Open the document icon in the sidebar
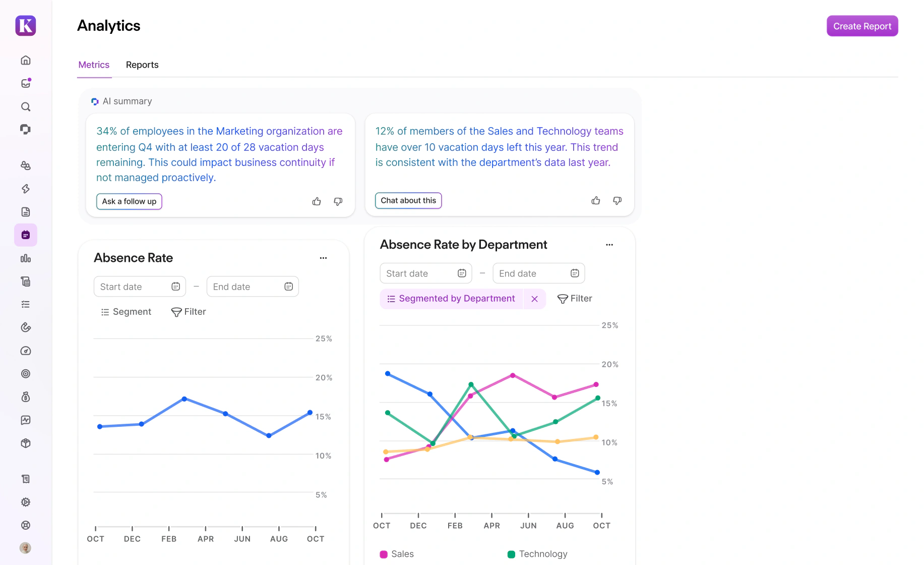Image resolution: width=924 pixels, height=565 pixels. click(26, 212)
